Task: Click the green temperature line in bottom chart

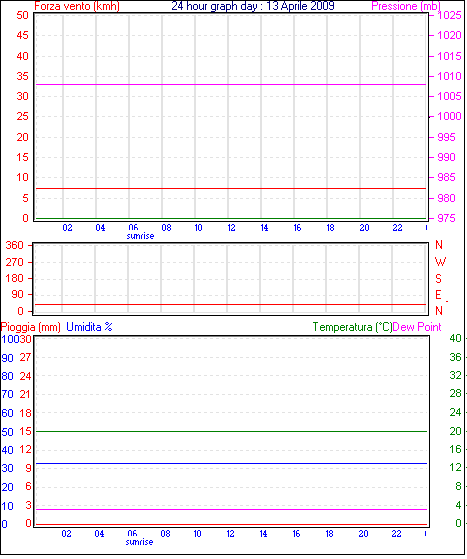Action: pyautogui.click(x=231, y=431)
